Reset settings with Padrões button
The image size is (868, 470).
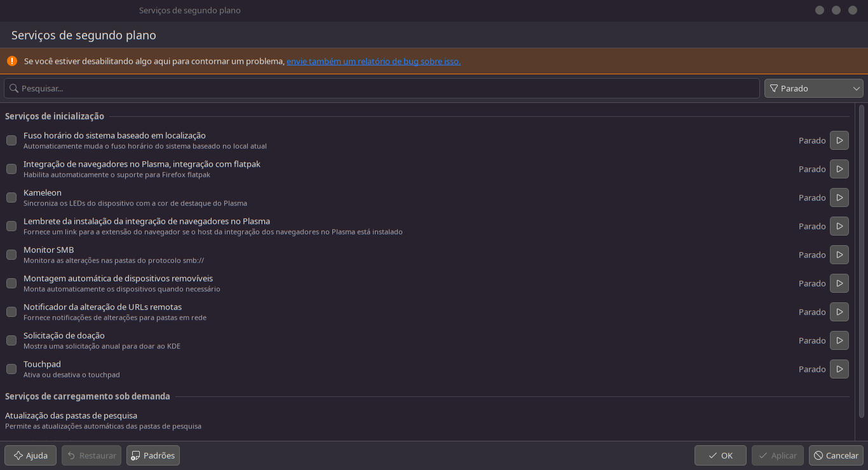[x=153, y=455]
